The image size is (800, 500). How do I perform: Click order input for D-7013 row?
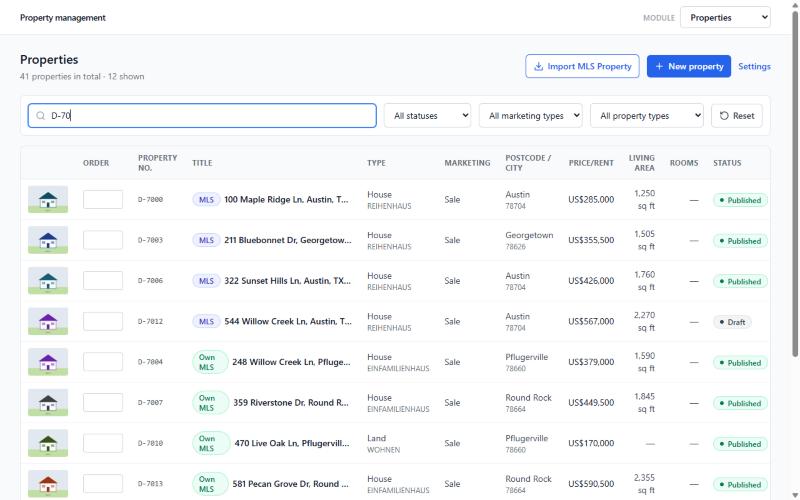(x=103, y=484)
